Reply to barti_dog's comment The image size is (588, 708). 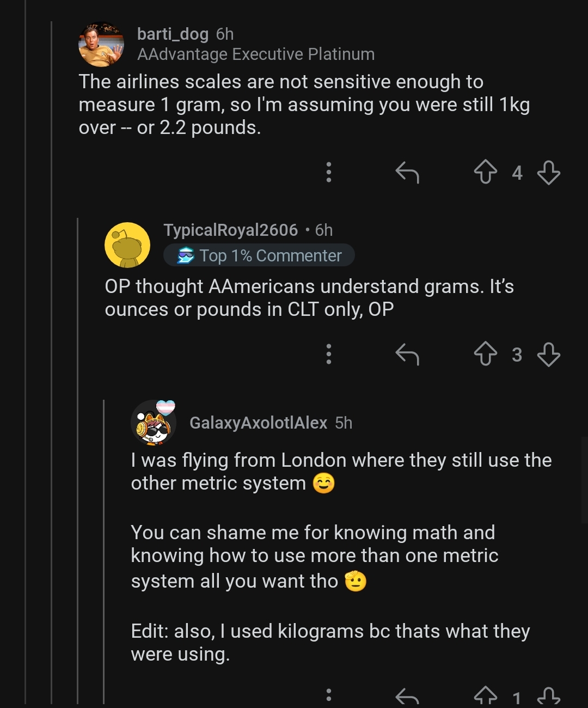point(407,173)
